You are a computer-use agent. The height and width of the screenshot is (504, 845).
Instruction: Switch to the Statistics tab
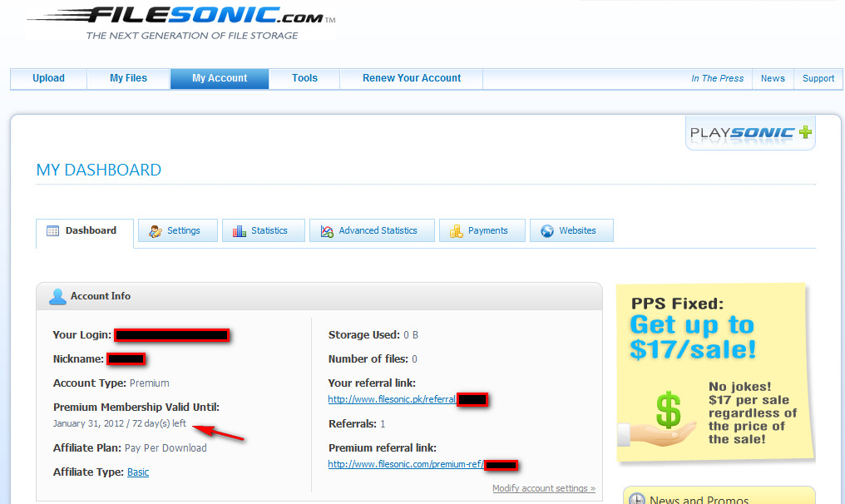point(264,230)
